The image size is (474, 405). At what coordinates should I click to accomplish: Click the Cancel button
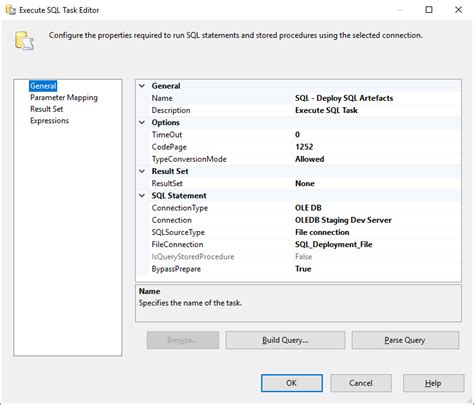361,383
